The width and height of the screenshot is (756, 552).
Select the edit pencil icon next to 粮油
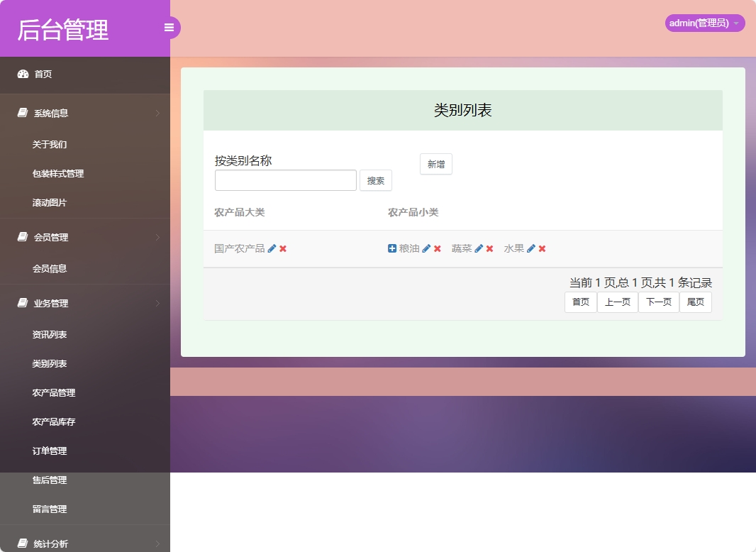(x=427, y=248)
